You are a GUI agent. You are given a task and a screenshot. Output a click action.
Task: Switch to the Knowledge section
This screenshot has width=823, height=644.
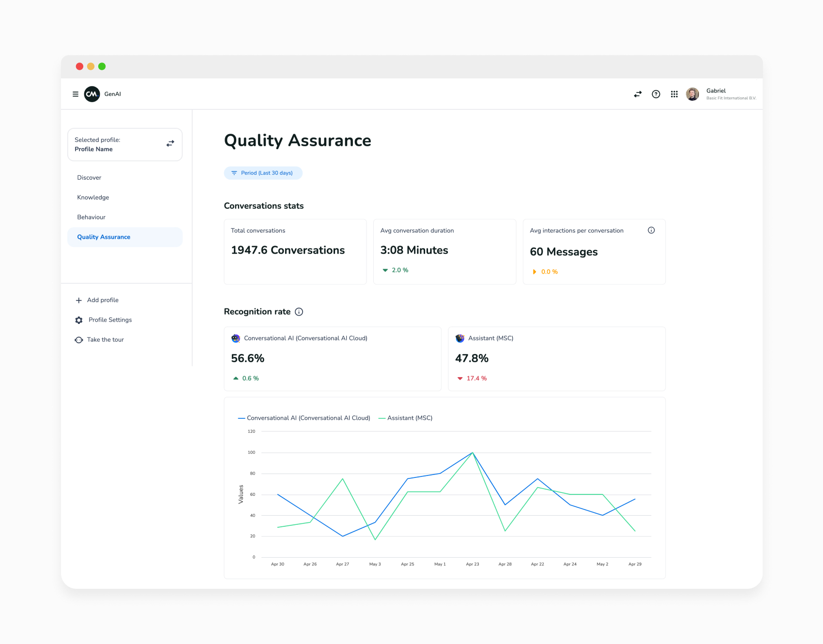(92, 197)
